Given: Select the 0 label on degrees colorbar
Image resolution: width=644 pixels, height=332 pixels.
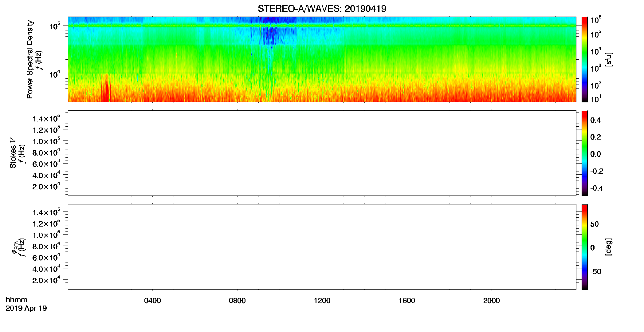Looking at the screenshot, I should 592,248.
